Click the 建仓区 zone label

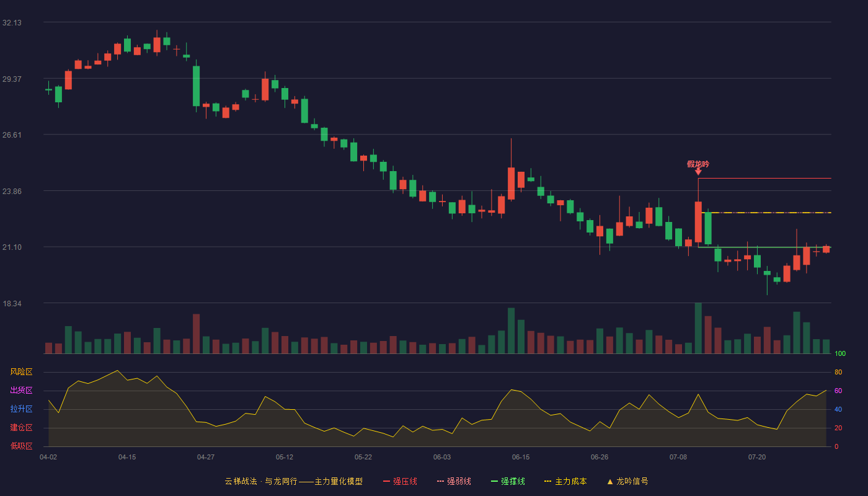tap(21, 428)
